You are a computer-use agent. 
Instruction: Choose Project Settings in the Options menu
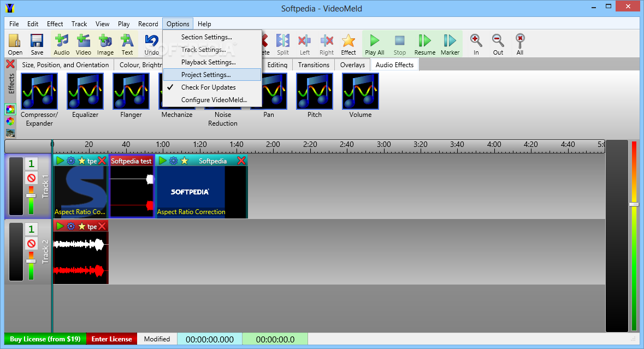click(x=212, y=75)
